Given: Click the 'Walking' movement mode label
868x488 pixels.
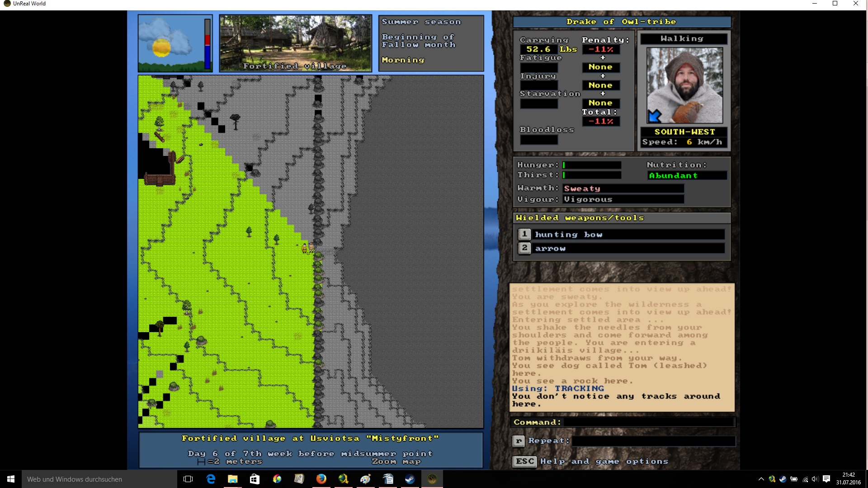Looking at the screenshot, I should click(683, 39).
